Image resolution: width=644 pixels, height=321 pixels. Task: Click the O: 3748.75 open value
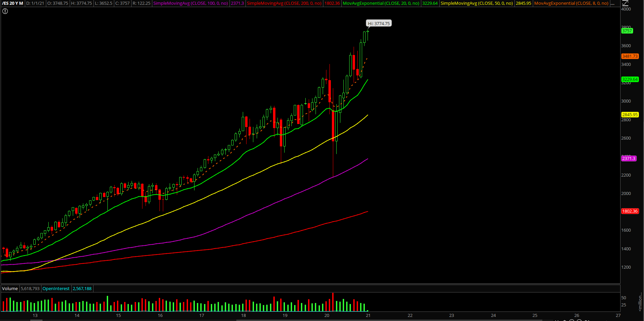click(x=57, y=3)
